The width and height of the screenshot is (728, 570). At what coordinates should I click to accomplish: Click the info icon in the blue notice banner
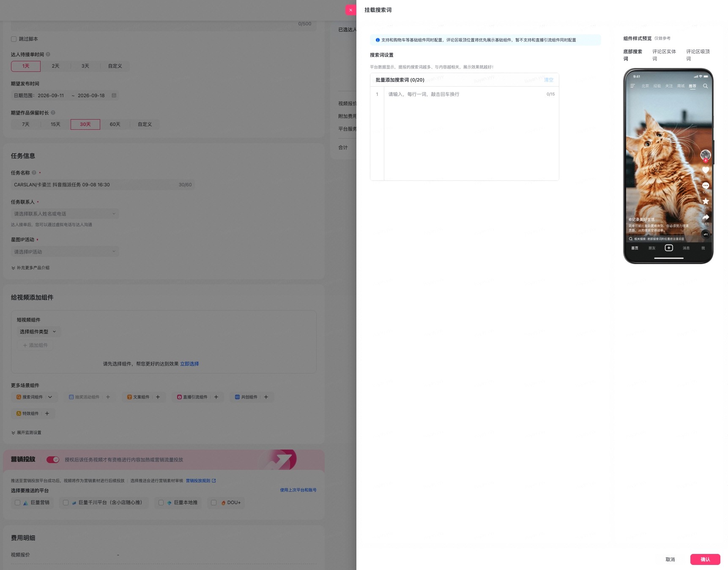point(378,40)
